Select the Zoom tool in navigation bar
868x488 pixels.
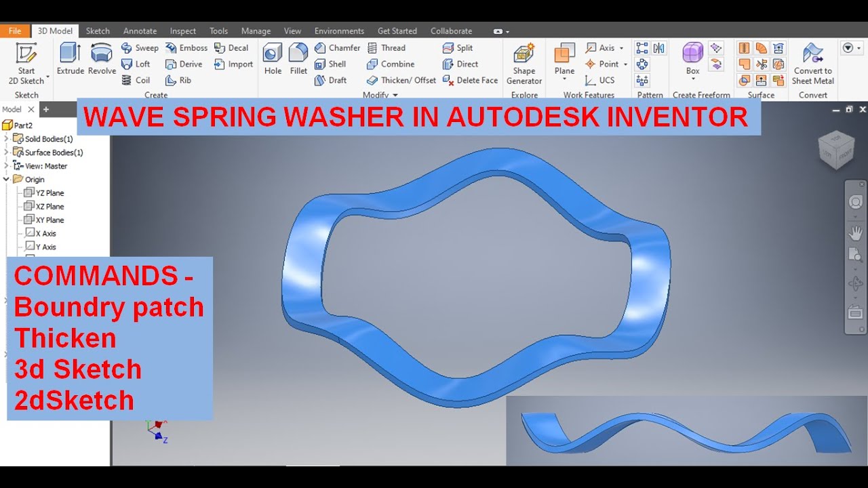[856, 256]
